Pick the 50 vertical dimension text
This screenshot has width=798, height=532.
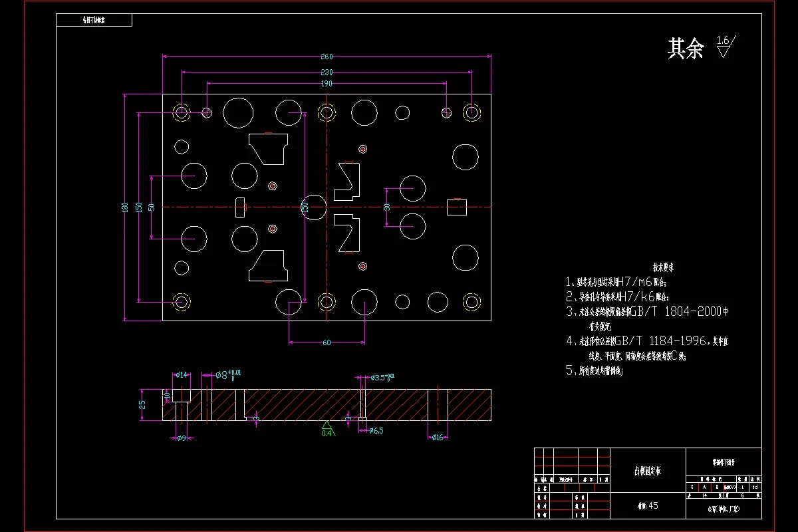point(152,207)
